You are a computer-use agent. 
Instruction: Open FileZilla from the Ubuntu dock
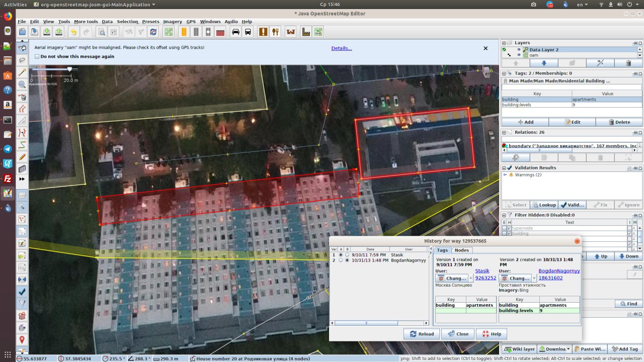(8, 178)
